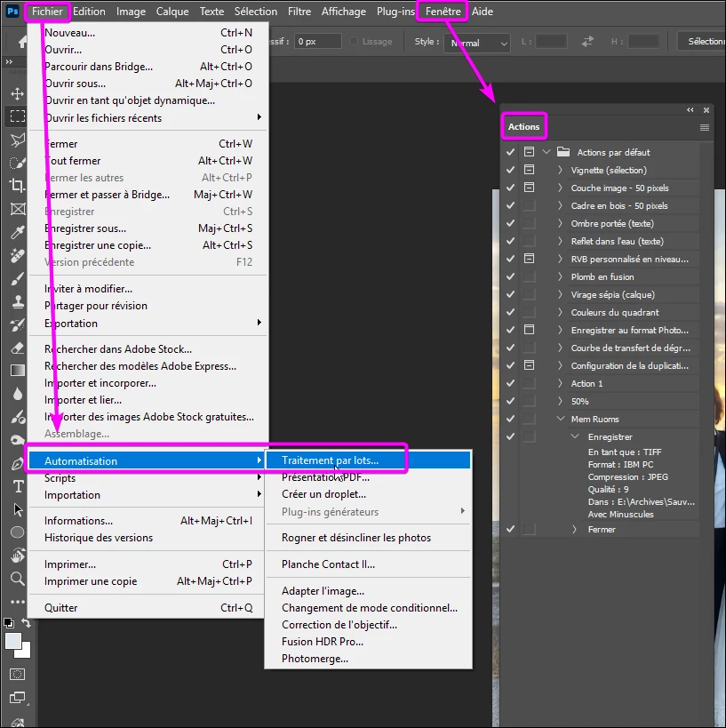Screen dimensions: 726x728
Task: Select the Ellipse shape tool
Action: pyautogui.click(x=17, y=532)
